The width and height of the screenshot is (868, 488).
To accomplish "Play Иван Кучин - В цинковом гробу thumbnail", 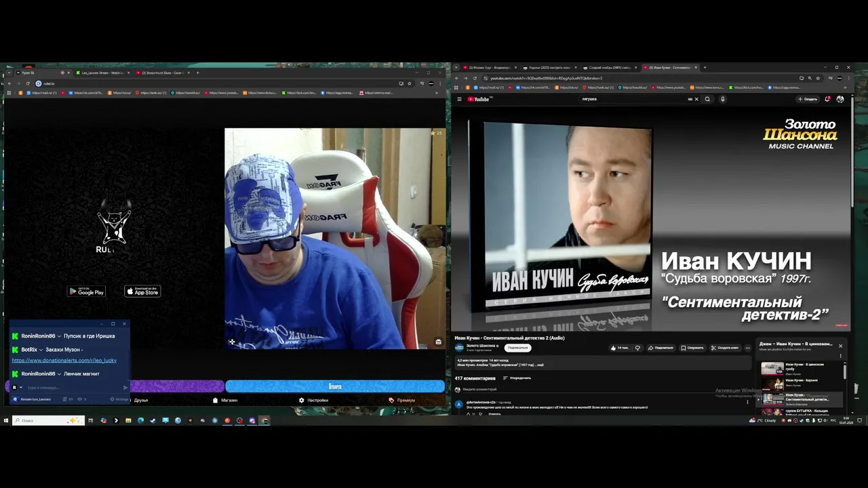I will coord(772,369).
